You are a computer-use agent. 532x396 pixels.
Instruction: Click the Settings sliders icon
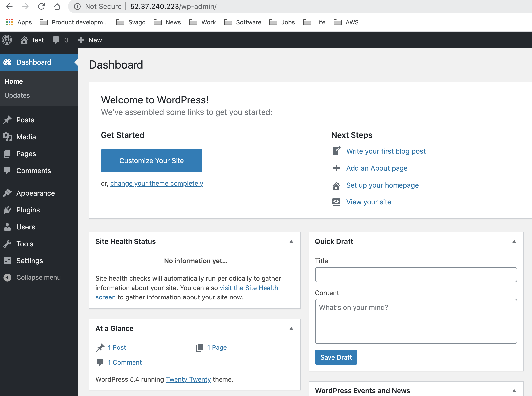coord(8,261)
